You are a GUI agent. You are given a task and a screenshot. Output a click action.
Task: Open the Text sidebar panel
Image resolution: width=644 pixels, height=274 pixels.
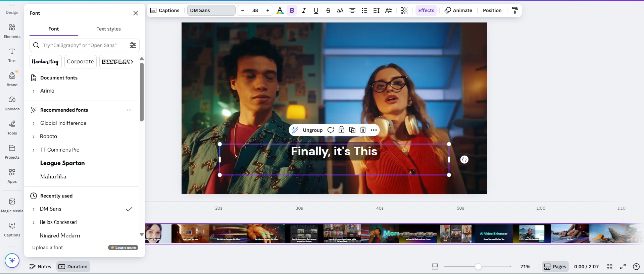(12, 55)
